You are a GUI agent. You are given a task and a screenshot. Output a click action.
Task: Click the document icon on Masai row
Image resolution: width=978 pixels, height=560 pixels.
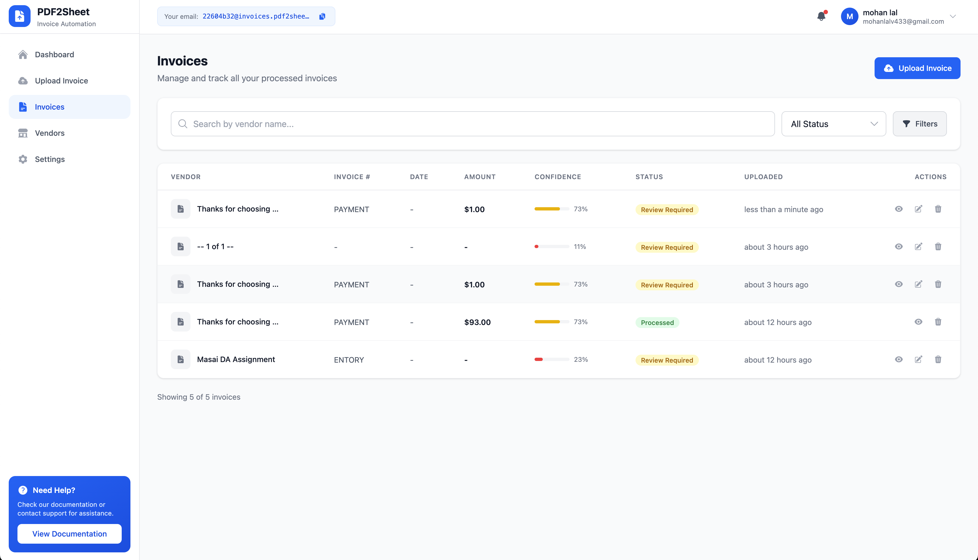click(181, 359)
